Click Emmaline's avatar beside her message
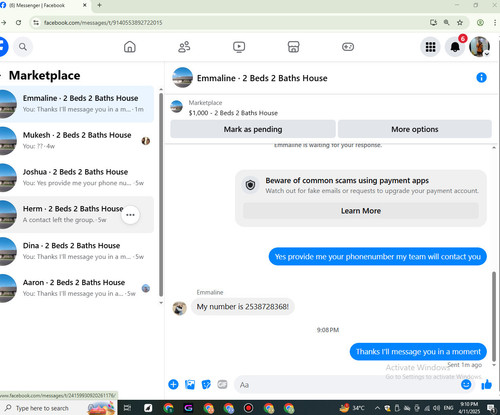This screenshot has height=415, width=500. pyautogui.click(x=179, y=308)
